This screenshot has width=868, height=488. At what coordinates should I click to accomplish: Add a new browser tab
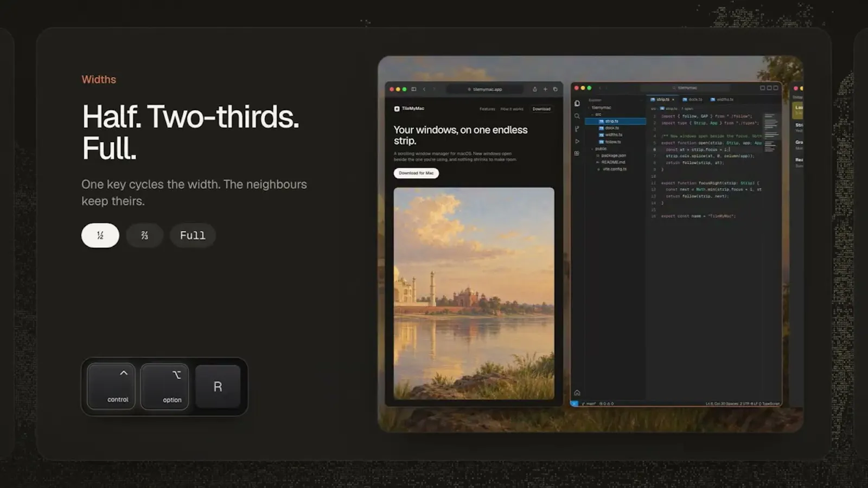click(x=545, y=89)
